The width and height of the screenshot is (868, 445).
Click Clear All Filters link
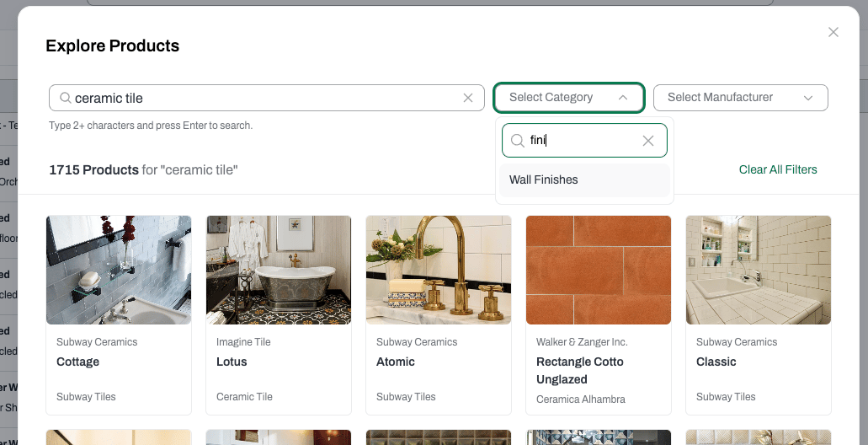point(778,169)
